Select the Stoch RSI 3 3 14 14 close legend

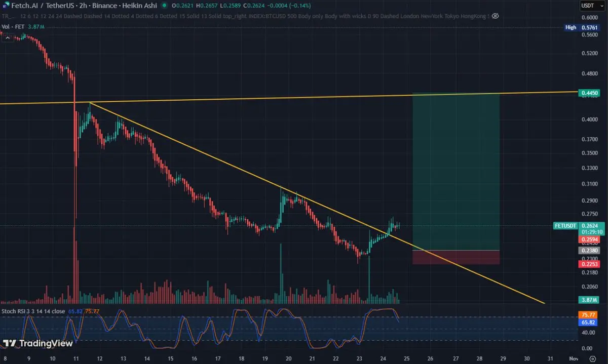33,311
